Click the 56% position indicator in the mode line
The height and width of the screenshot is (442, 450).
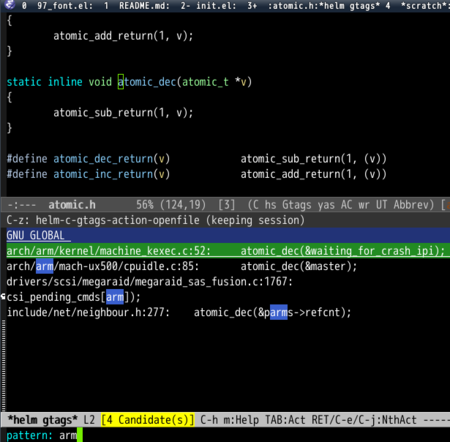pos(145,205)
